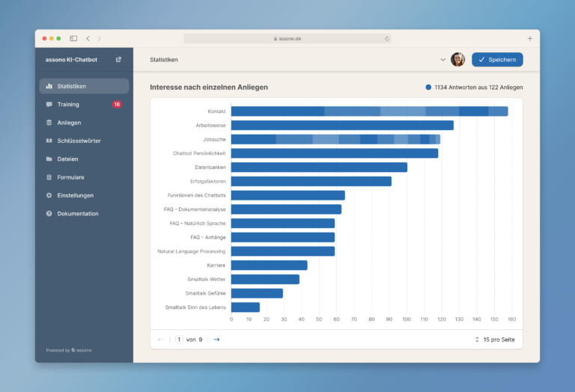
Task: Open the user avatar menu
Action: tap(457, 59)
